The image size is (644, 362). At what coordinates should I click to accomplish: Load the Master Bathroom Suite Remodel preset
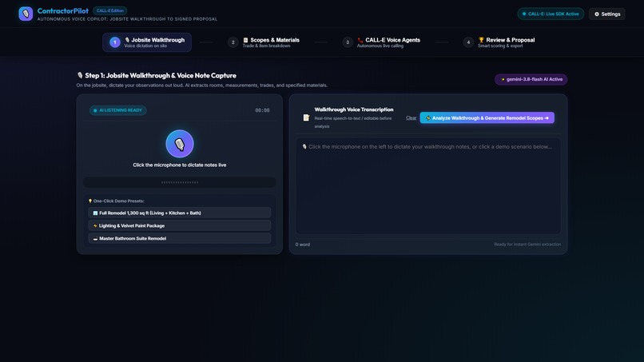pos(180,238)
